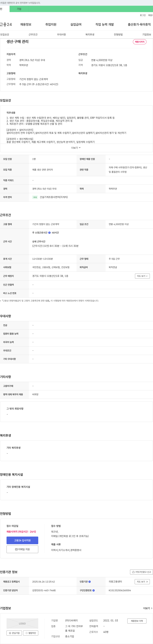Image resolution: width=153 pixels, height=644 pixels.
Task: Expand 직무내용 with 더보기 chevron
Action: [x=76, y=148]
